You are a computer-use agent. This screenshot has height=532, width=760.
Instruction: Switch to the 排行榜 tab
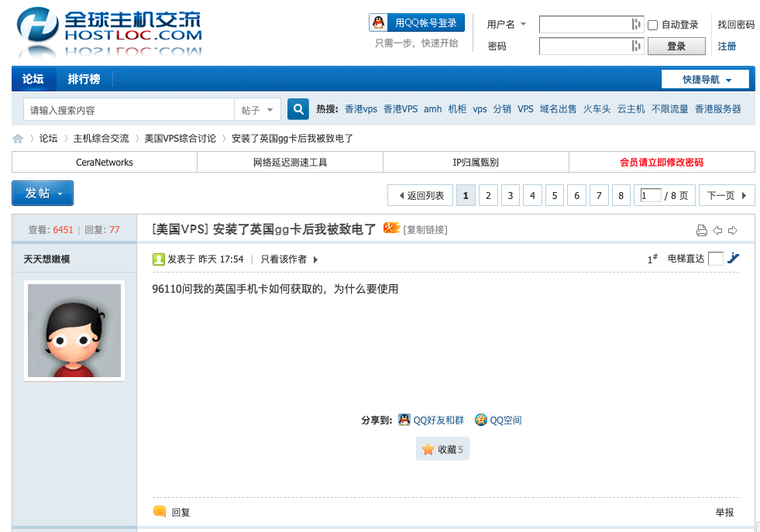[x=84, y=79]
